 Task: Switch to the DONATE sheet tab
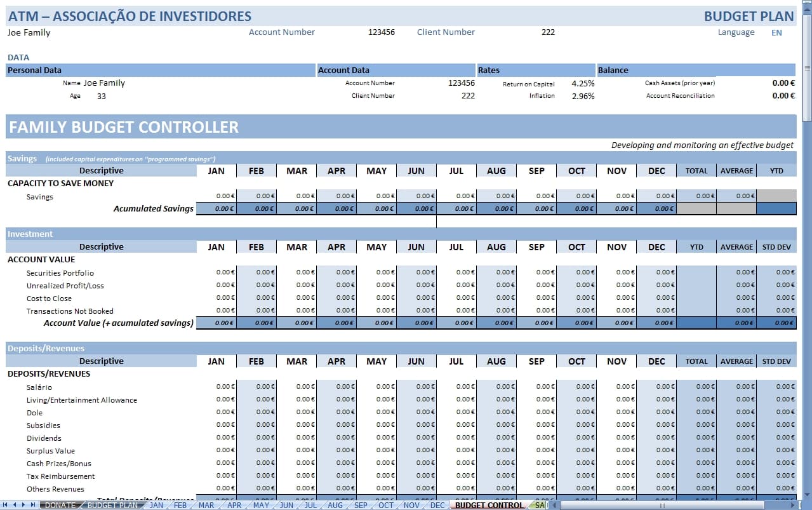(60, 505)
